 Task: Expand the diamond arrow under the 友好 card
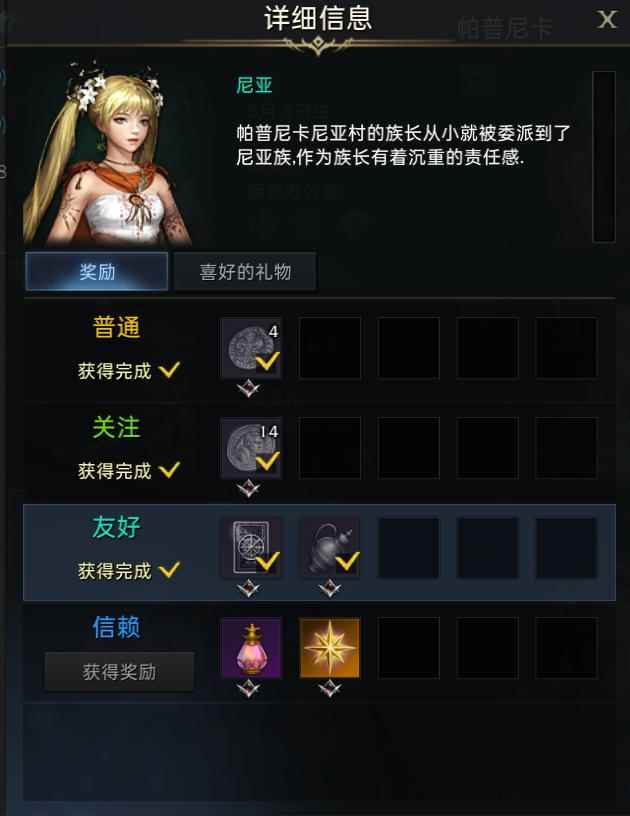(x=249, y=589)
